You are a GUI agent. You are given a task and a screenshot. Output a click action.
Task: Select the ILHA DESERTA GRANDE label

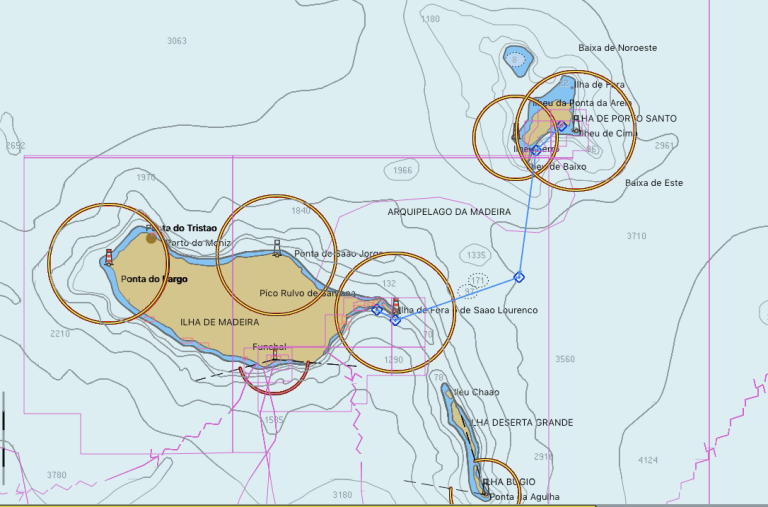[521, 423]
